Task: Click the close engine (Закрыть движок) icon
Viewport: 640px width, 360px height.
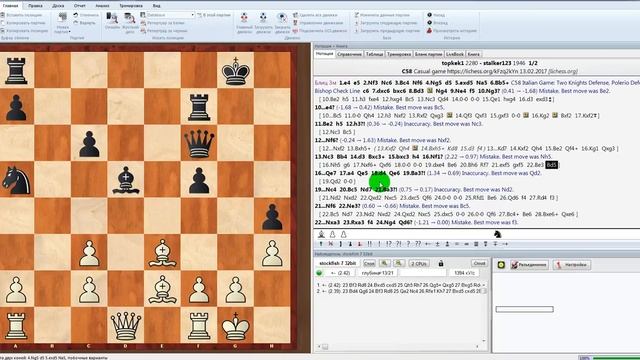Action: (x=282, y=18)
